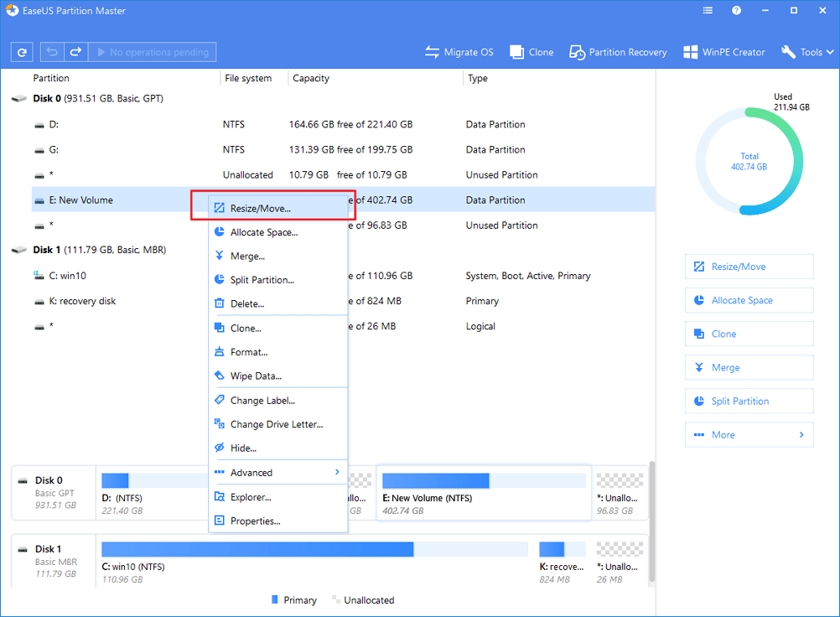840x617 pixels.
Task: Select Format in context menu
Action: tap(278, 352)
